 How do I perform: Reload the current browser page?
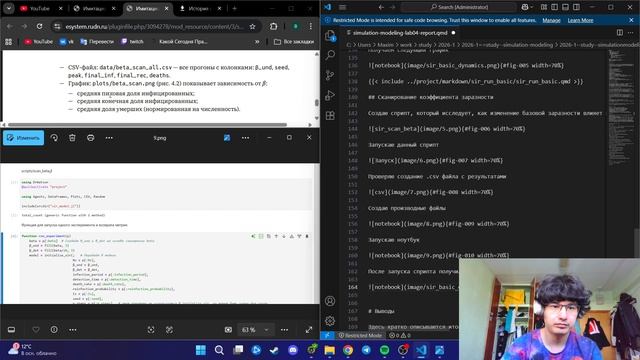(39, 26)
